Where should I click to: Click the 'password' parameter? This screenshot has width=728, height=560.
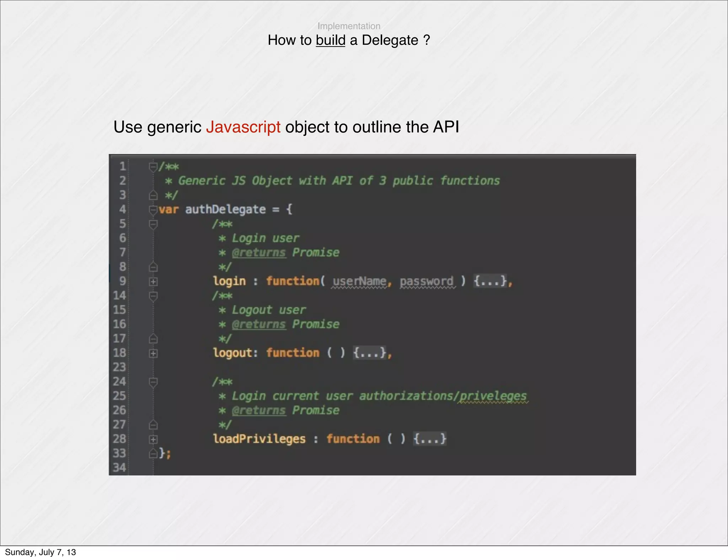tap(427, 281)
